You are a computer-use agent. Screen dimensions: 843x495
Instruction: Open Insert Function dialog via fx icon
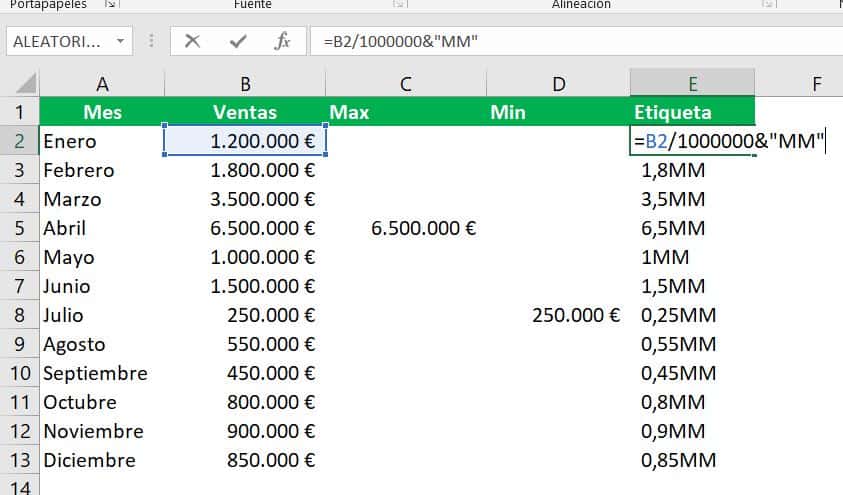(282, 41)
